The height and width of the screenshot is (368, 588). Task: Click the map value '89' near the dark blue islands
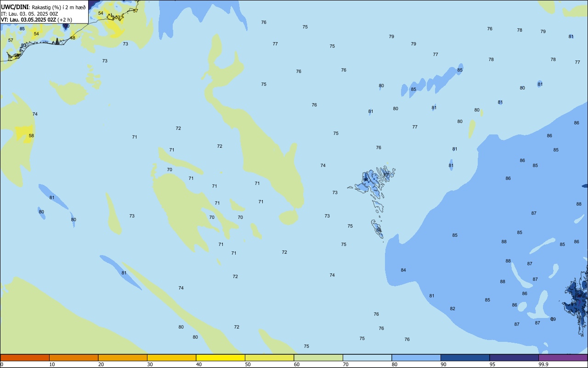click(x=553, y=319)
